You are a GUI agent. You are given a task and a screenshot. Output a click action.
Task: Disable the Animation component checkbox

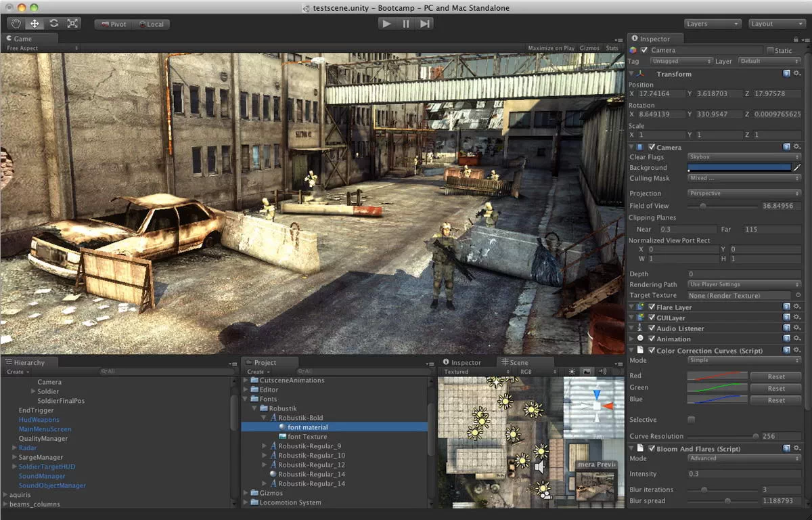point(652,339)
